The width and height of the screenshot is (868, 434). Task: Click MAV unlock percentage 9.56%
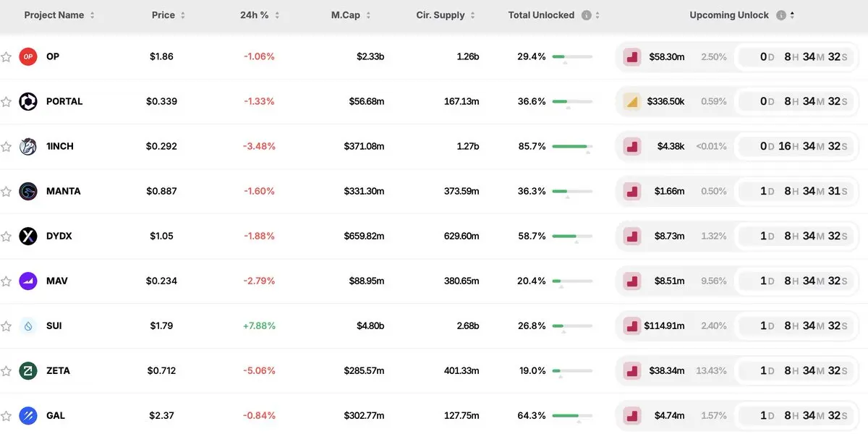(x=714, y=281)
